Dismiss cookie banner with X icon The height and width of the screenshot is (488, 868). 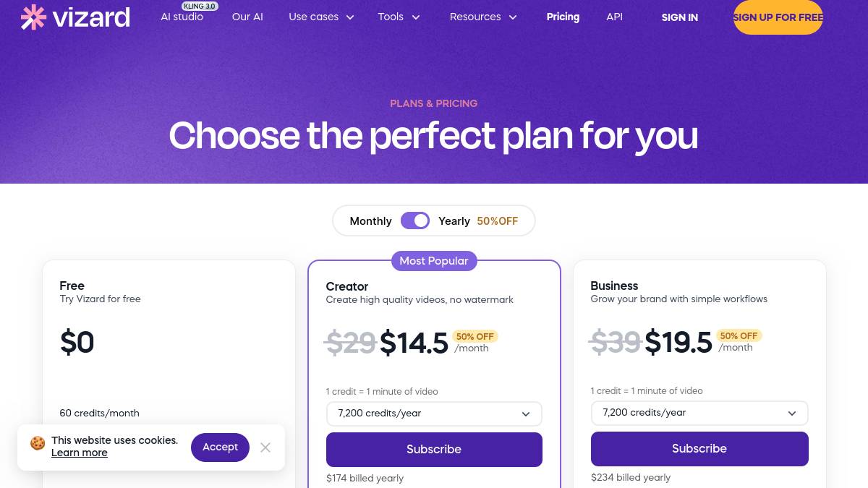(x=265, y=448)
